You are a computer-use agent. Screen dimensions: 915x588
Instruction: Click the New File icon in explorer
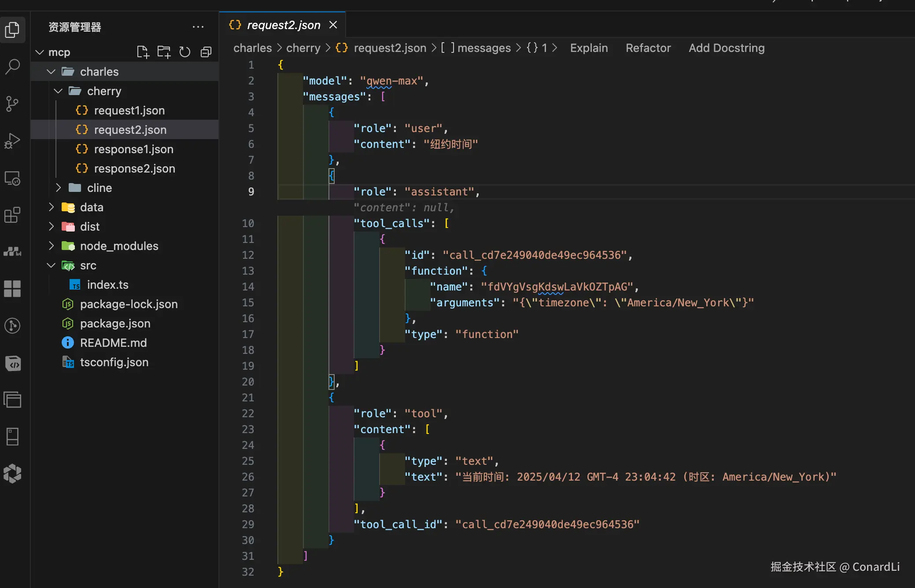click(143, 52)
